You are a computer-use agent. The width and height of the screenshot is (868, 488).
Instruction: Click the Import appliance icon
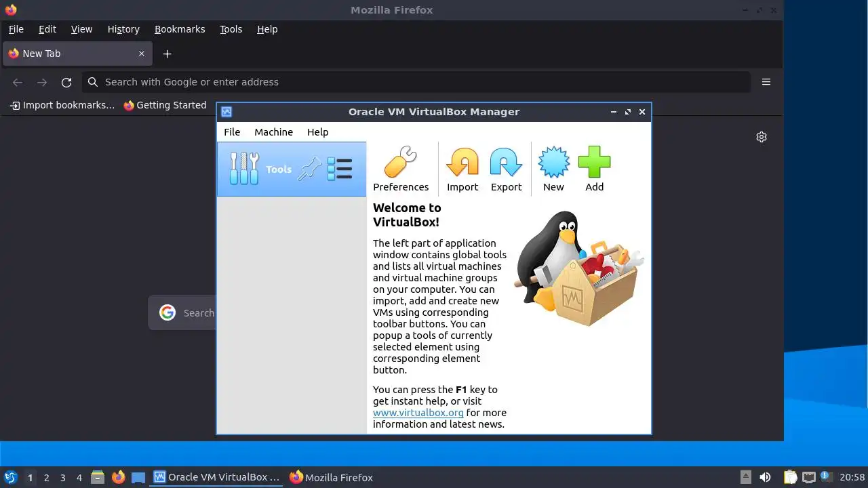462,169
